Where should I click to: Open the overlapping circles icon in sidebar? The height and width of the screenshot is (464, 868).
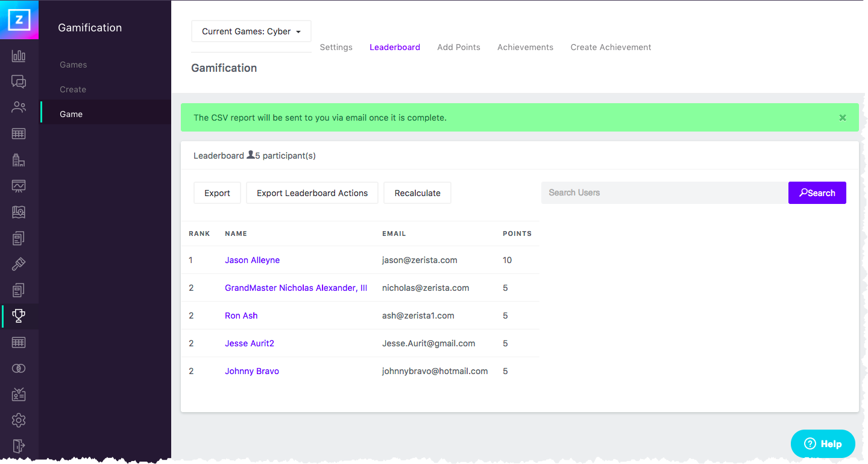click(19, 368)
